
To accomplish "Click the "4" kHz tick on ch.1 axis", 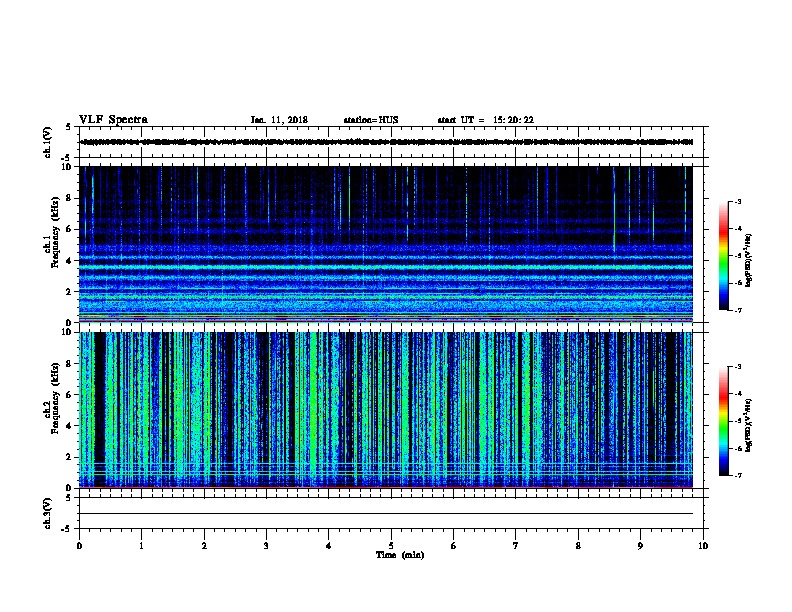I will (x=70, y=261).
